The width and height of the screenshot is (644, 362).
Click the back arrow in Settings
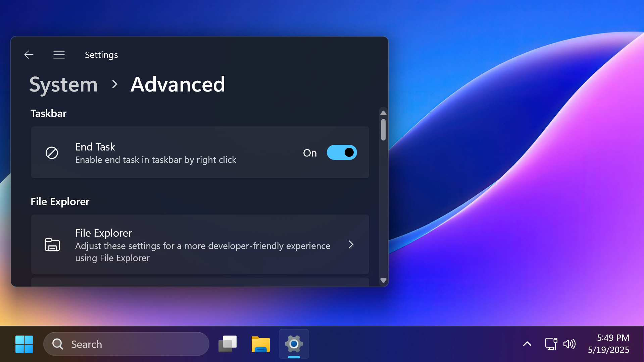tap(29, 55)
